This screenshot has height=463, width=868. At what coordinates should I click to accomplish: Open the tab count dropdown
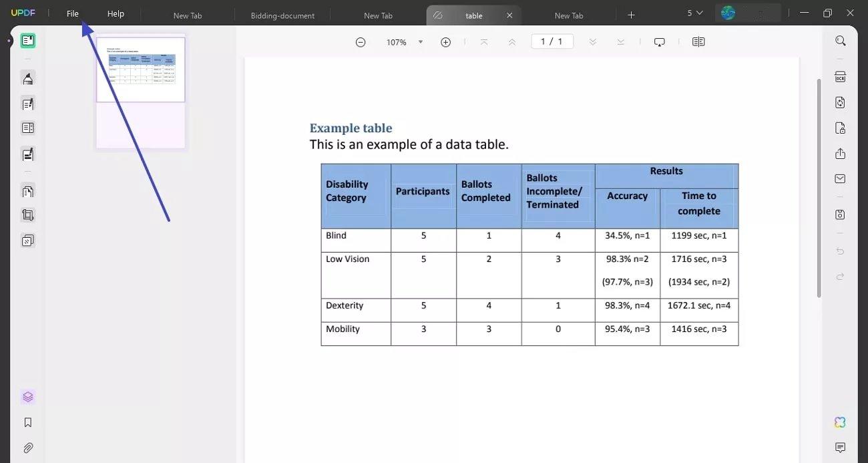coord(694,13)
